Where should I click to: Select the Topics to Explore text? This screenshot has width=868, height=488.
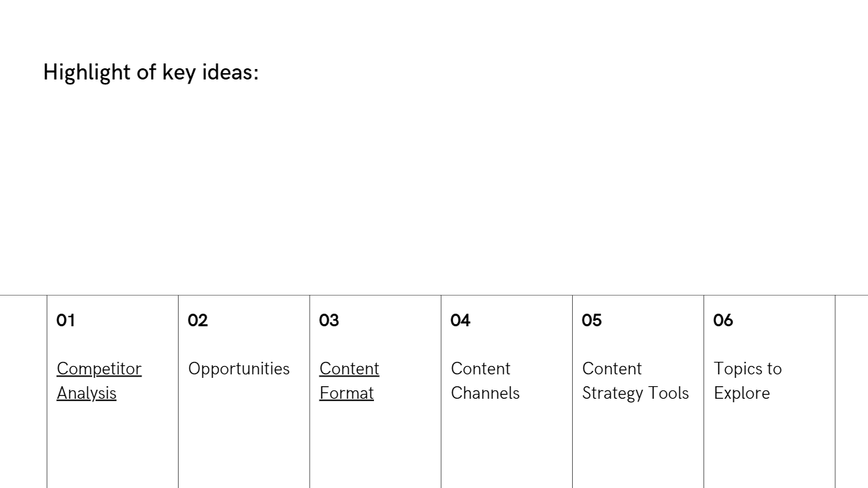click(x=747, y=381)
